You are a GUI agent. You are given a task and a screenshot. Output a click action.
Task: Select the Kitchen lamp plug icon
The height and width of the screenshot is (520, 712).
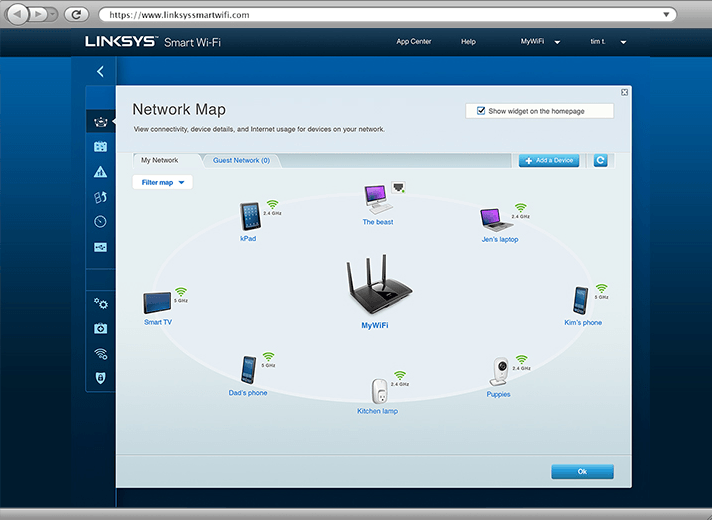click(x=380, y=391)
